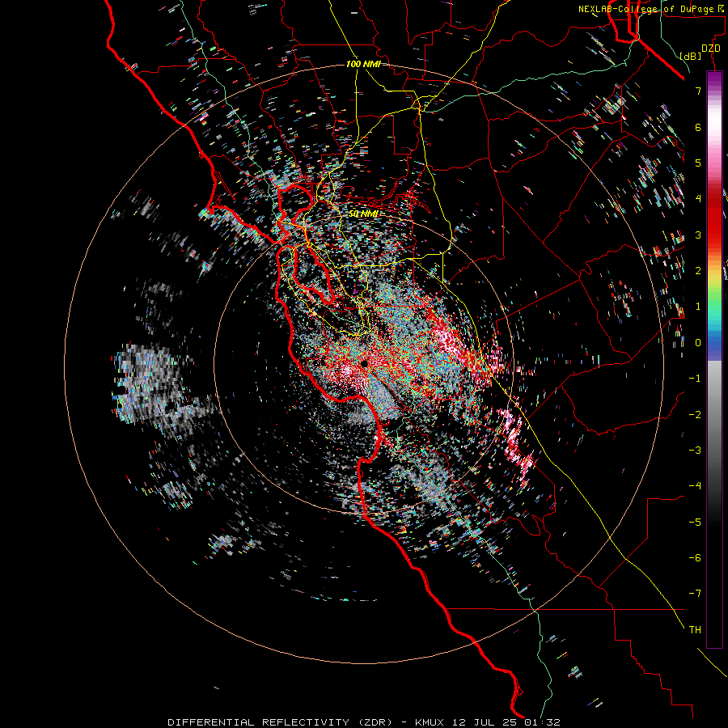
Task: Click the scale value -4 label
Action: (x=695, y=486)
